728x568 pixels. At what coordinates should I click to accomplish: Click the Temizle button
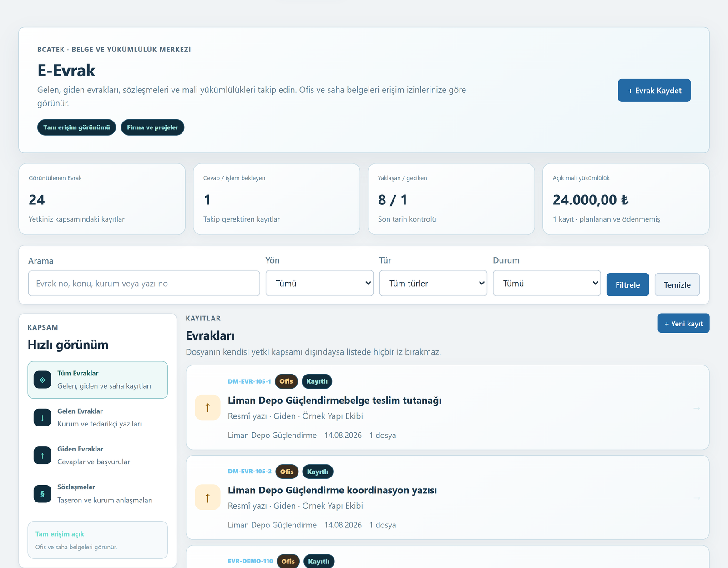(x=677, y=284)
